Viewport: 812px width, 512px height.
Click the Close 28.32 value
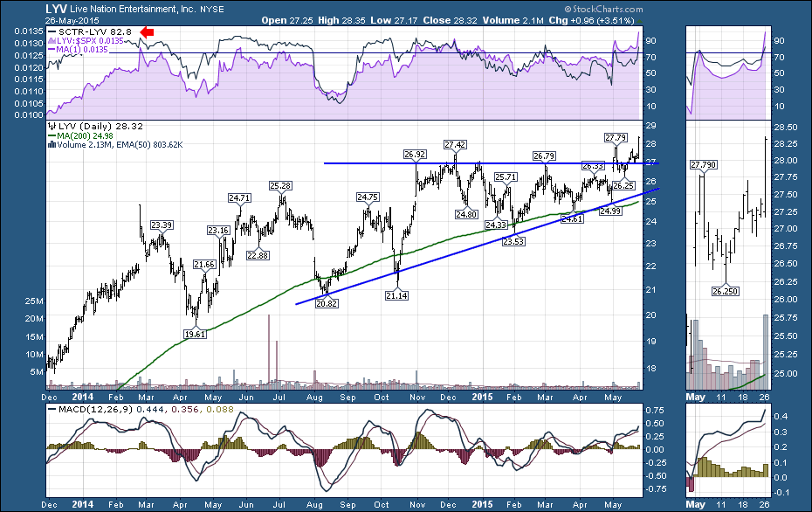(x=450, y=20)
